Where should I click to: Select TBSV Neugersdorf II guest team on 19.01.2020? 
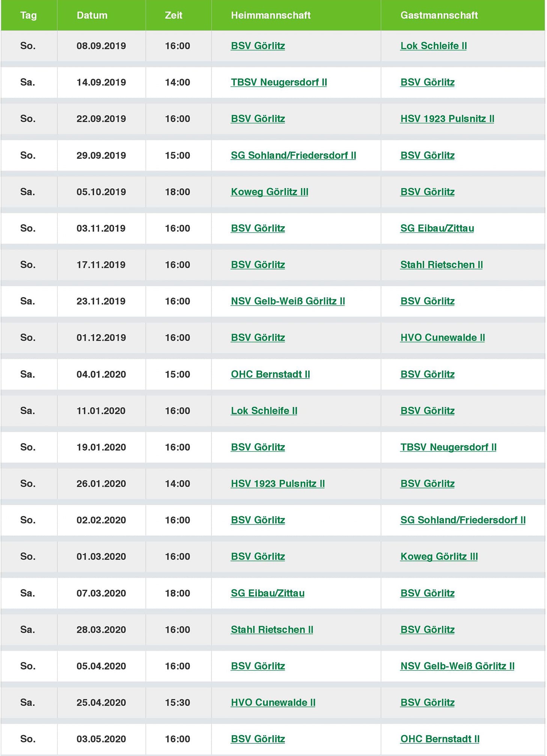pos(448,447)
